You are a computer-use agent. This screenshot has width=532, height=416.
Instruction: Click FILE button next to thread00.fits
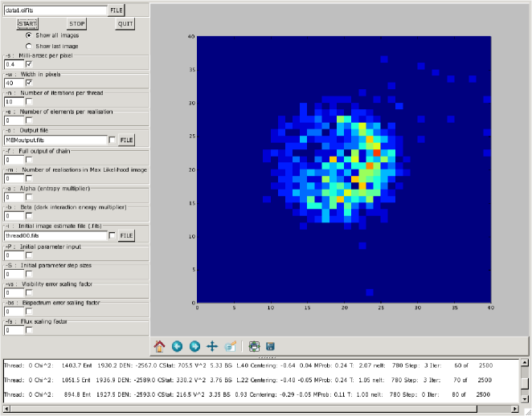coord(126,236)
